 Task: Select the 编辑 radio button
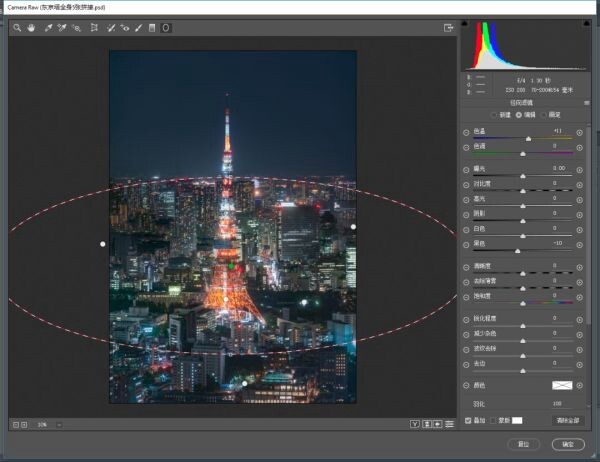pos(519,115)
